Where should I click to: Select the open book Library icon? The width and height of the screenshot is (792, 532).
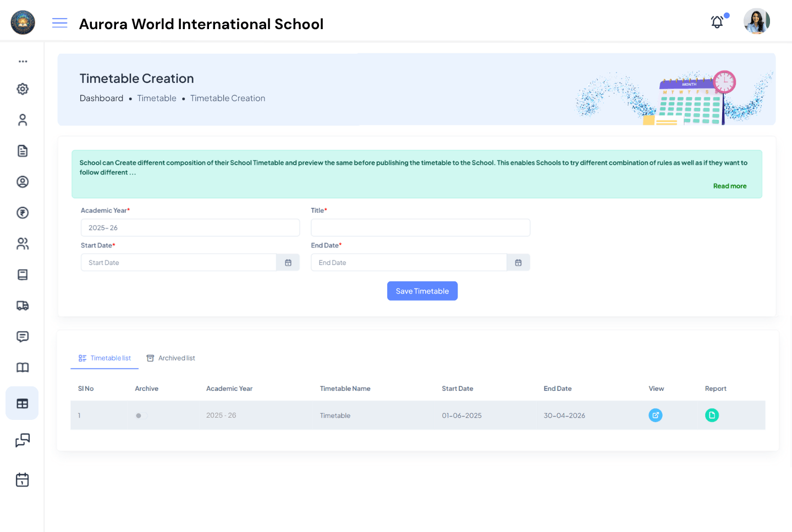(22, 367)
